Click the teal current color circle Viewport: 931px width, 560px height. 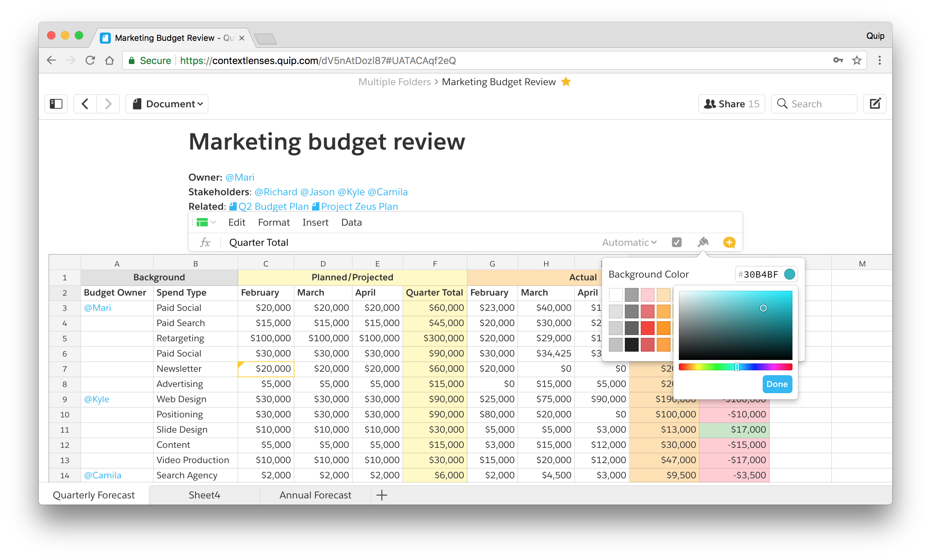point(789,274)
